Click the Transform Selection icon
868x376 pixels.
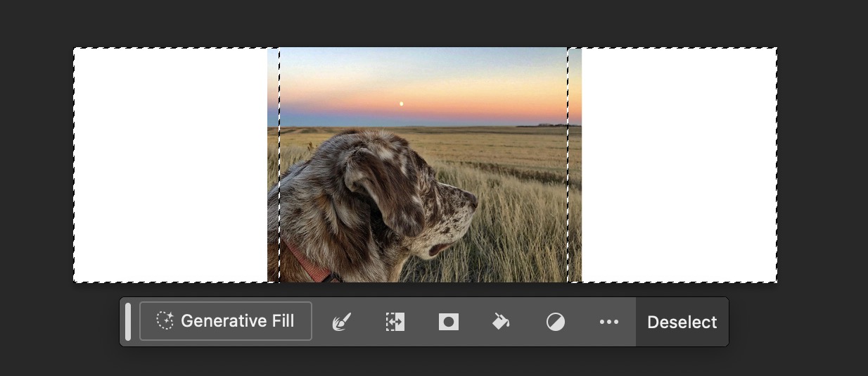click(395, 322)
